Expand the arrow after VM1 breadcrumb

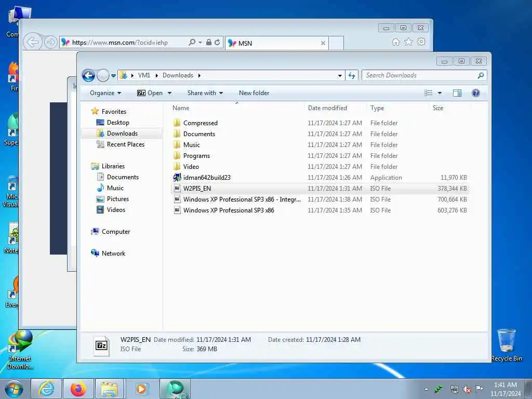(156, 75)
